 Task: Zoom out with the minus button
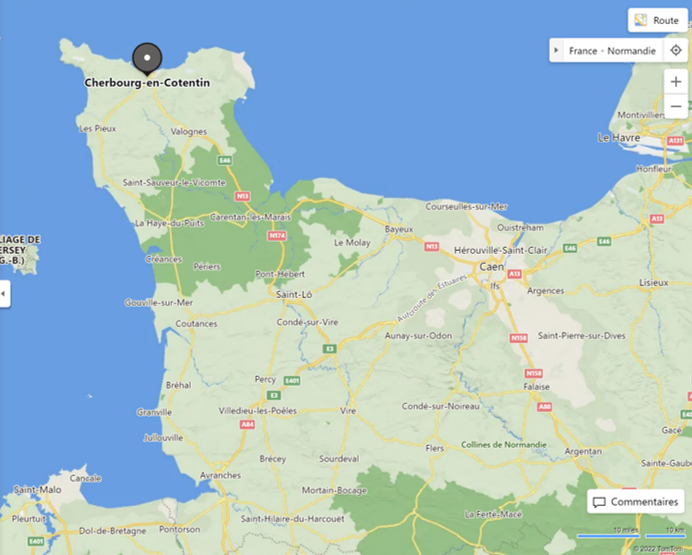[676, 106]
